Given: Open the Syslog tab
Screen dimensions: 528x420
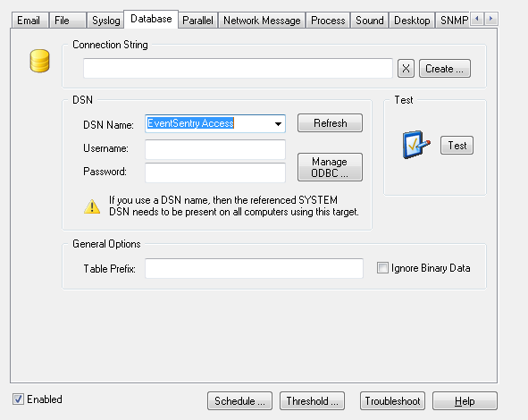Looking at the screenshot, I should pos(106,21).
